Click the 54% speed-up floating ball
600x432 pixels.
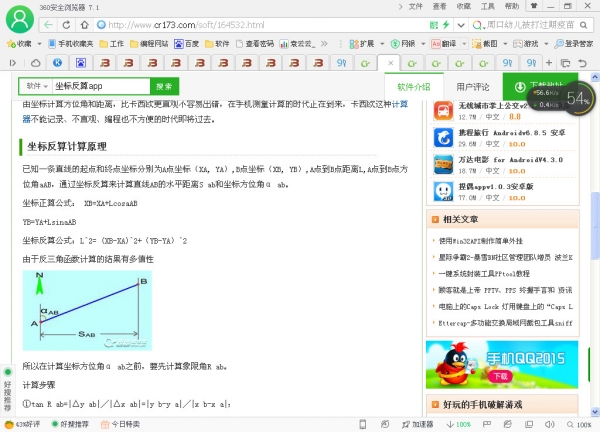click(x=578, y=99)
